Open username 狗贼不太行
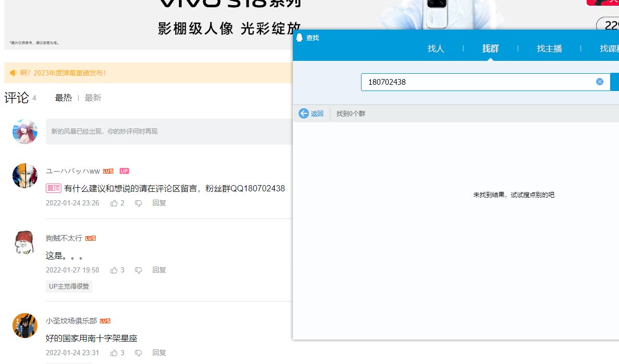The image size is (619, 364). [64, 238]
